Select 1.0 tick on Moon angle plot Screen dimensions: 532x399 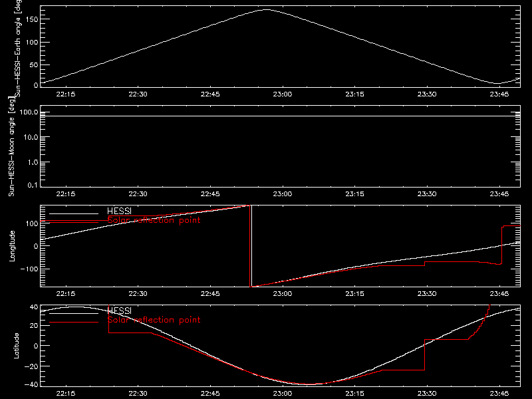(33, 162)
